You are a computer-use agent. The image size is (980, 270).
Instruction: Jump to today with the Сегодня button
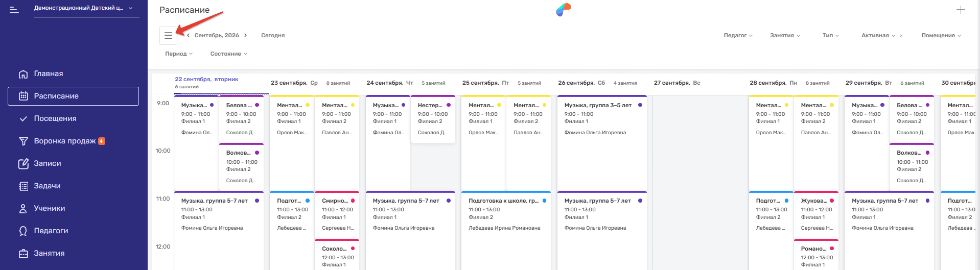(x=273, y=35)
